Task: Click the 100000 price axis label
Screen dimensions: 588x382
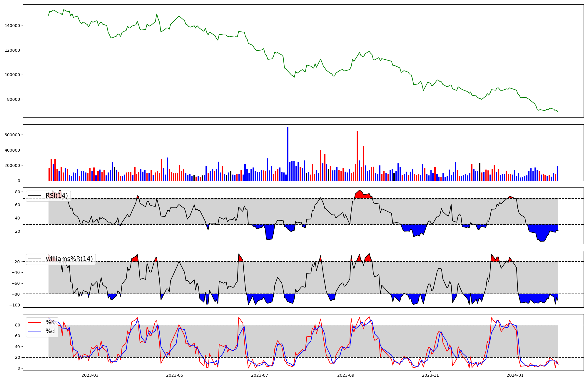Action: [12, 75]
